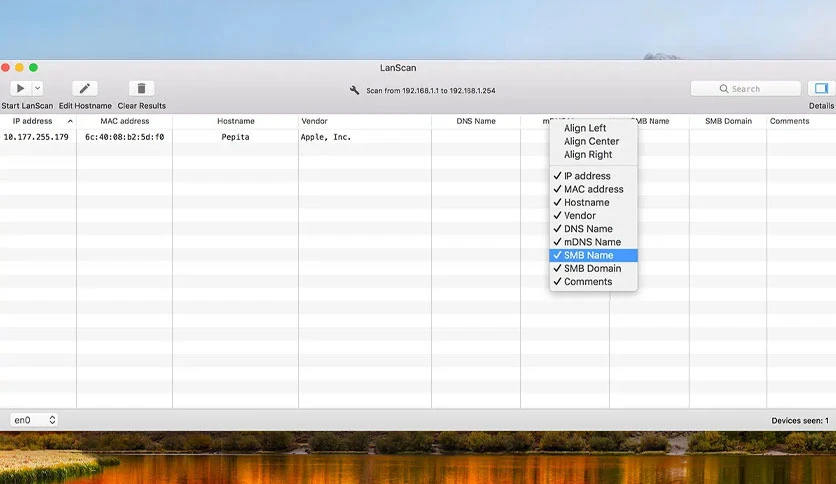Toggle Hostname column visibility in menu

click(x=593, y=203)
